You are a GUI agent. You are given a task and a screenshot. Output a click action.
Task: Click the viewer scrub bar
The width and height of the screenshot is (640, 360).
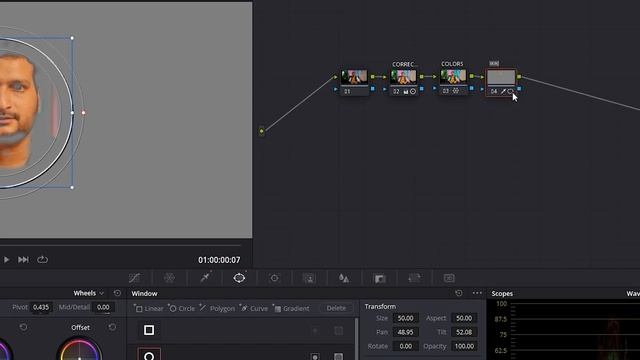point(120,245)
